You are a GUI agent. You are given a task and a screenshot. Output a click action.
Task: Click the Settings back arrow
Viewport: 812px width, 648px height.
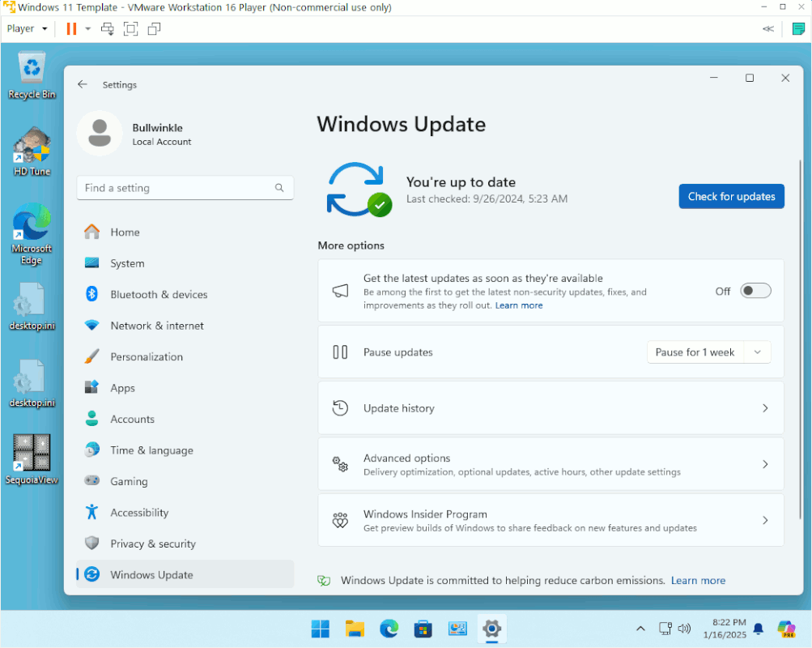[x=83, y=84]
